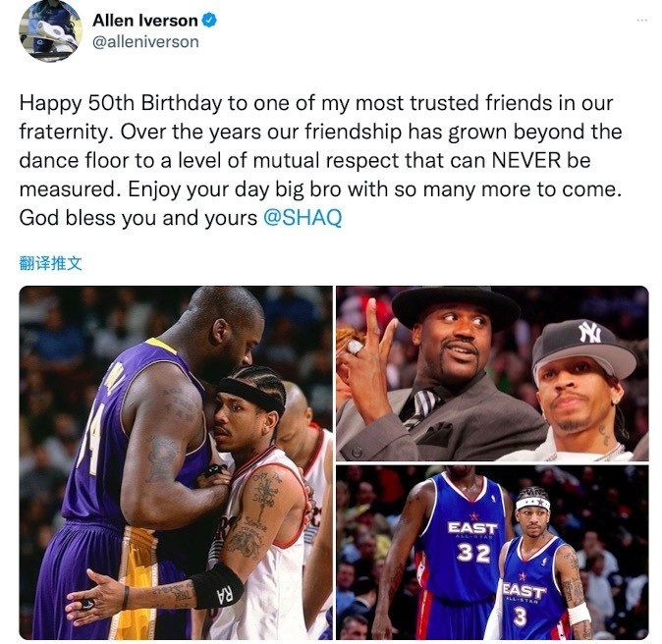Screen dimensions: 662x644
Task: Click the East number 3 jersey in photo
Action: point(534,589)
